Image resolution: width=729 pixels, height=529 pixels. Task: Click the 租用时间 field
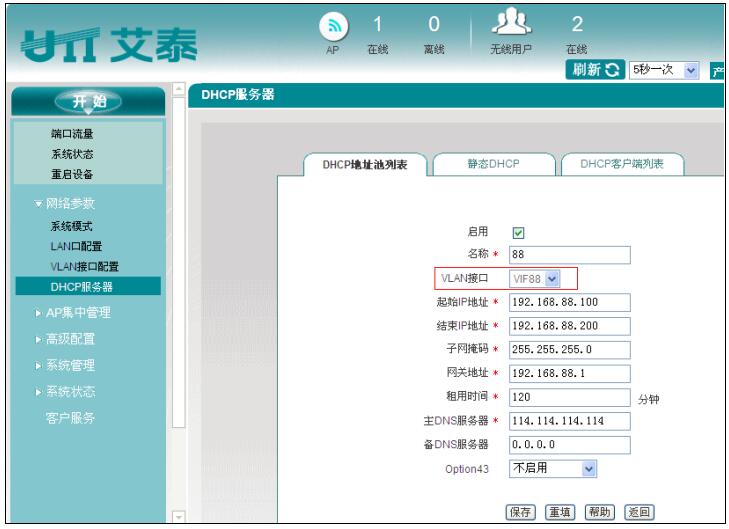coord(570,397)
